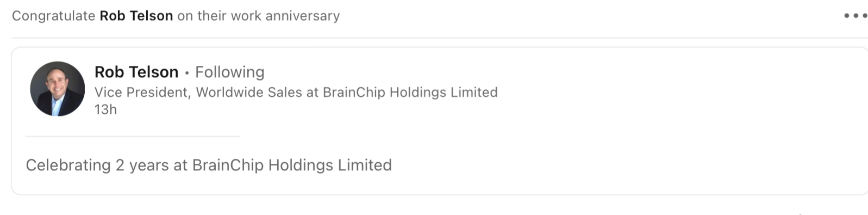Click the word Congratulate in header
The image size is (868, 215).
[54, 16]
